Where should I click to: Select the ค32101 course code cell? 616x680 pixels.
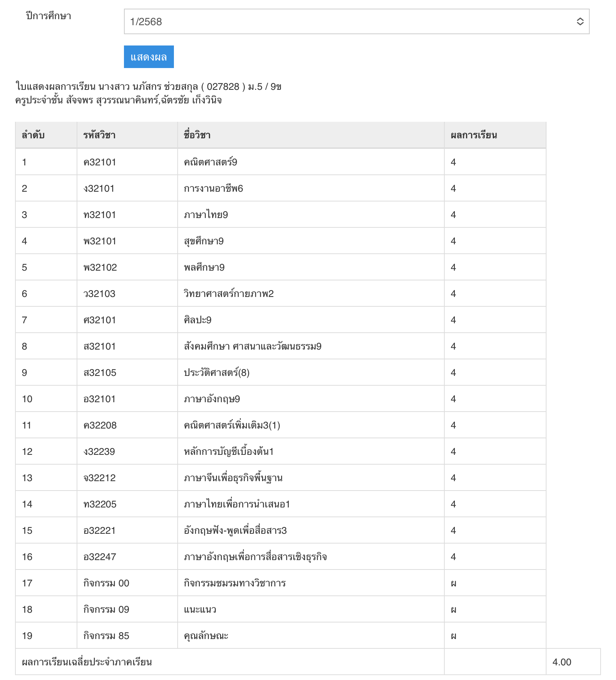[100, 162]
